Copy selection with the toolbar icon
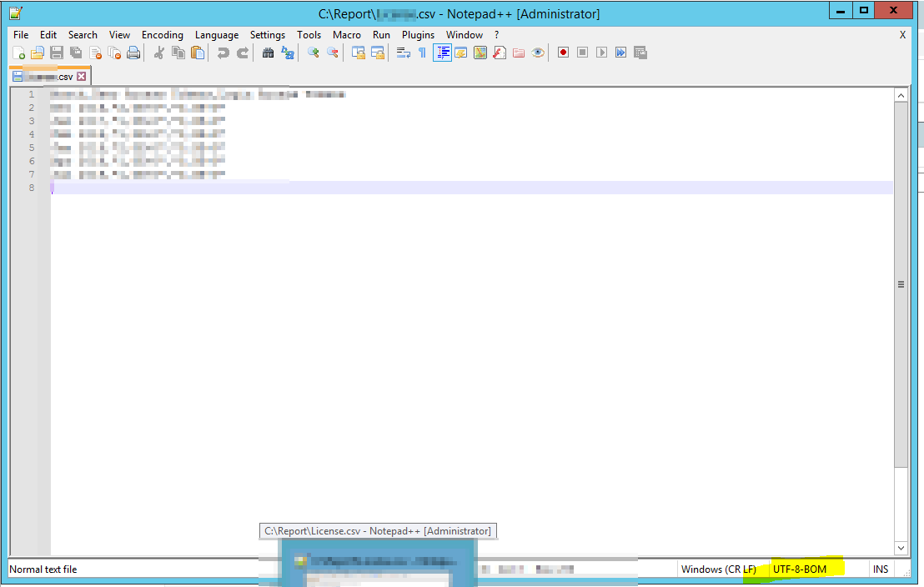 [178, 53]
